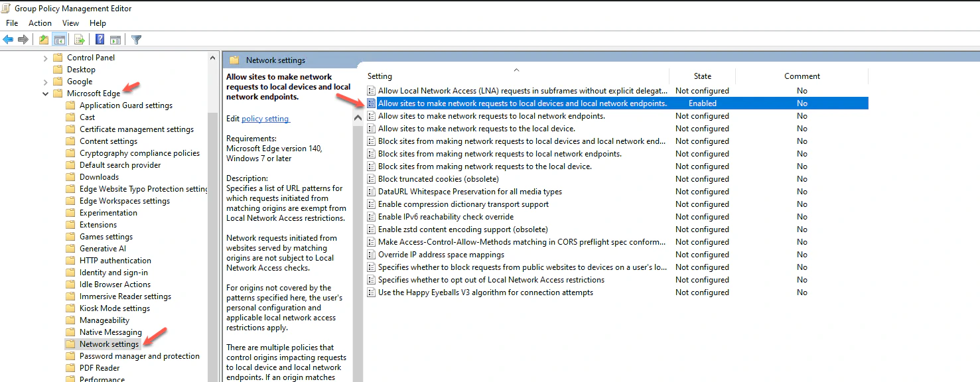Select 'Enable compression dictionary transport support' policy
This screenshot has height=382, width=980.
463,204
